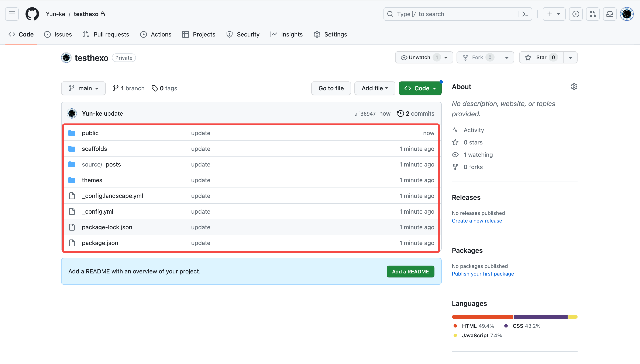This screenshot has width=640, height=364.
Task: Click the GitHub Octocat logo
Action: [x=32, y=14]
